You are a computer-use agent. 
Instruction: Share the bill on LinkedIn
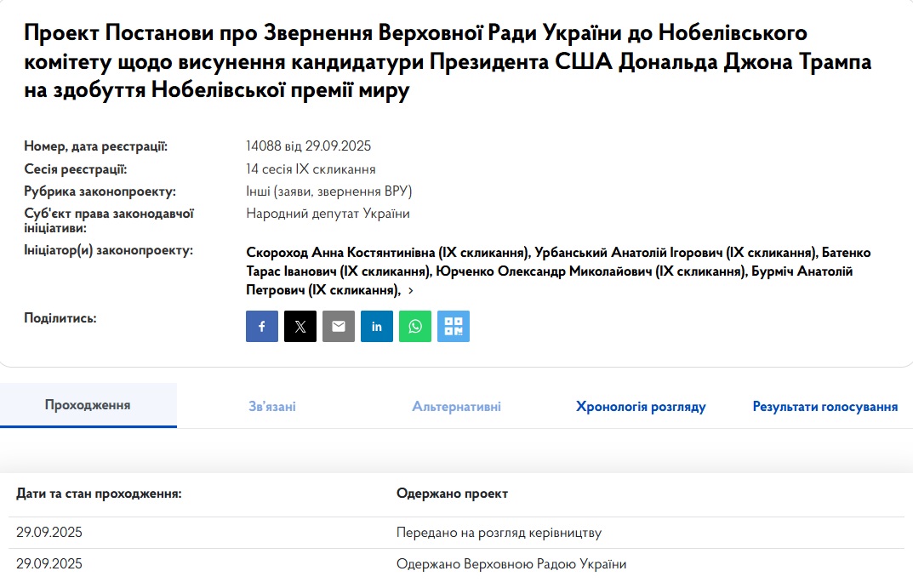(377, 326)
